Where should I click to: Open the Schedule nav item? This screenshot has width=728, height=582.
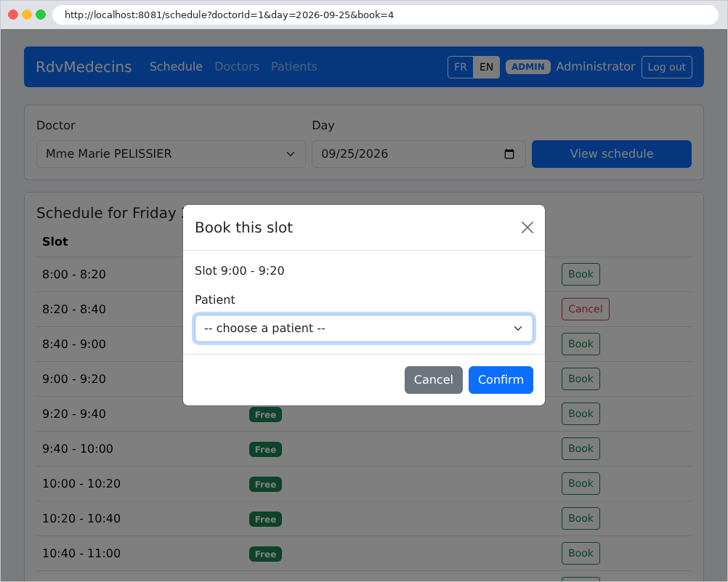pyautogui.click(x=176, y=66)
